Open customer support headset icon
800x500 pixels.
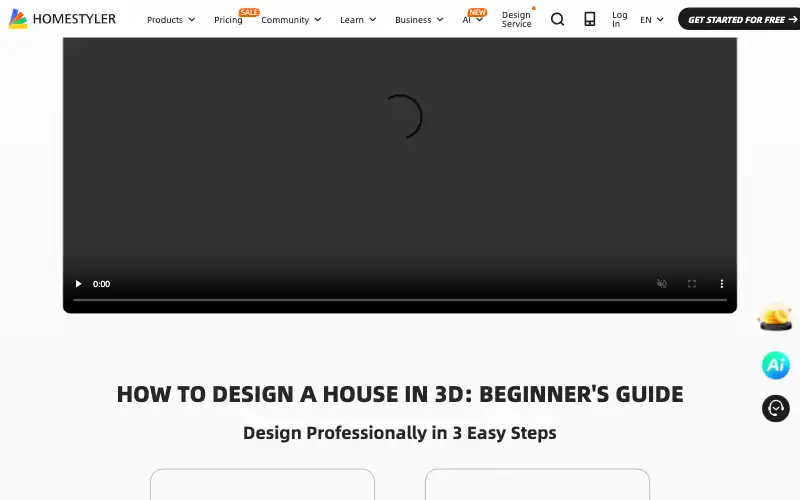click(x=776, y=408)
